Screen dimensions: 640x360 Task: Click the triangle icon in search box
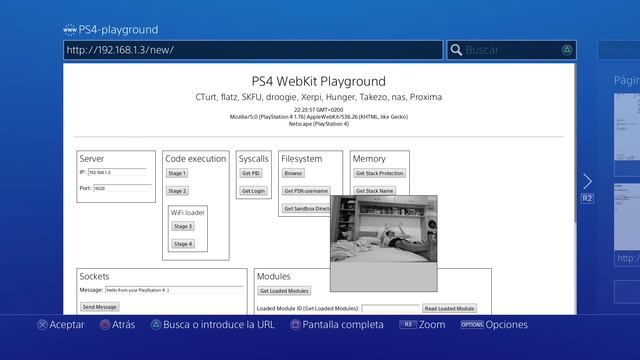pyautogui.click(x=567, y=50)
